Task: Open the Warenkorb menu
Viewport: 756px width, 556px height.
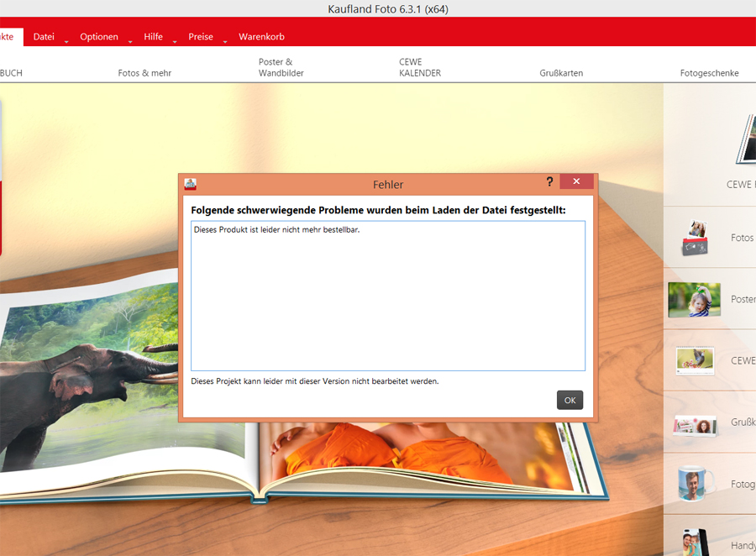Action: point(261,37)
